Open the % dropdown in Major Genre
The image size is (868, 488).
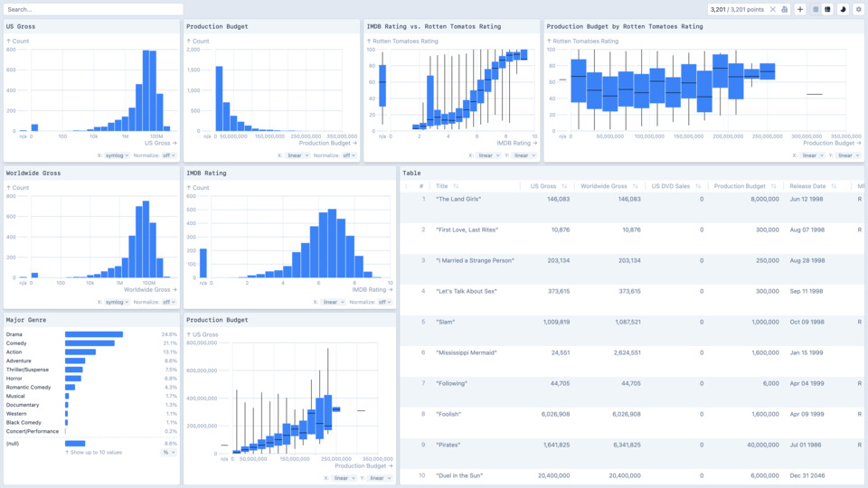[168, 452]
